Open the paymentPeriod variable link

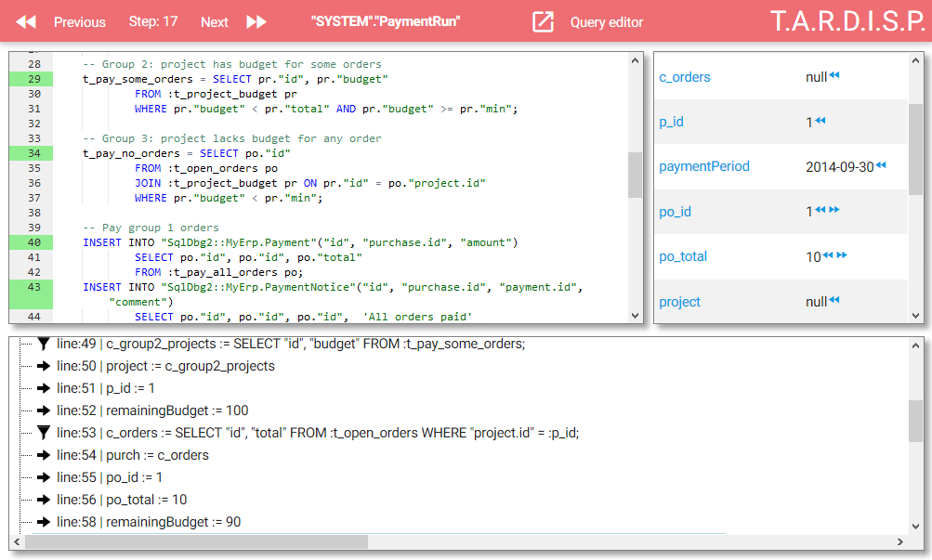[x=703, y=166]
